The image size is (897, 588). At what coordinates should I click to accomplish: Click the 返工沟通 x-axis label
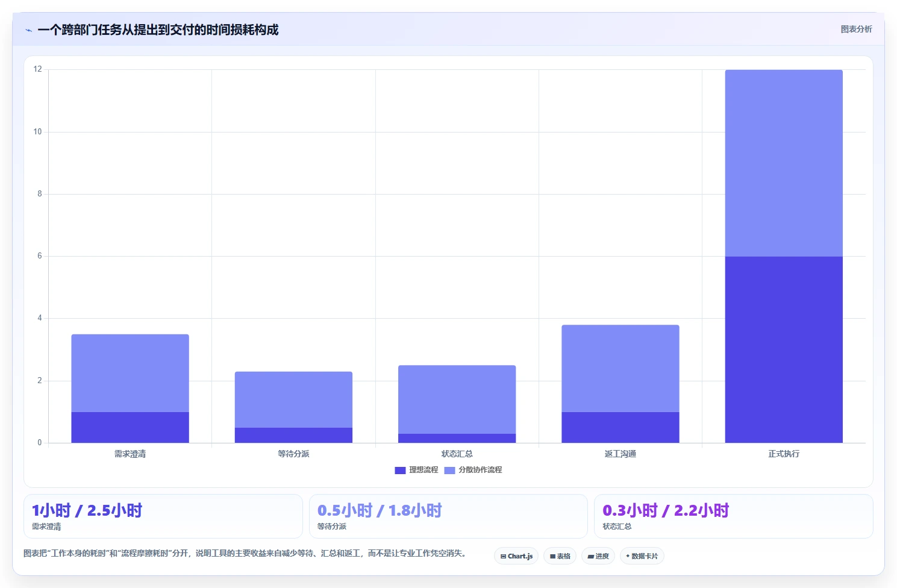click(x=620, y=454)
